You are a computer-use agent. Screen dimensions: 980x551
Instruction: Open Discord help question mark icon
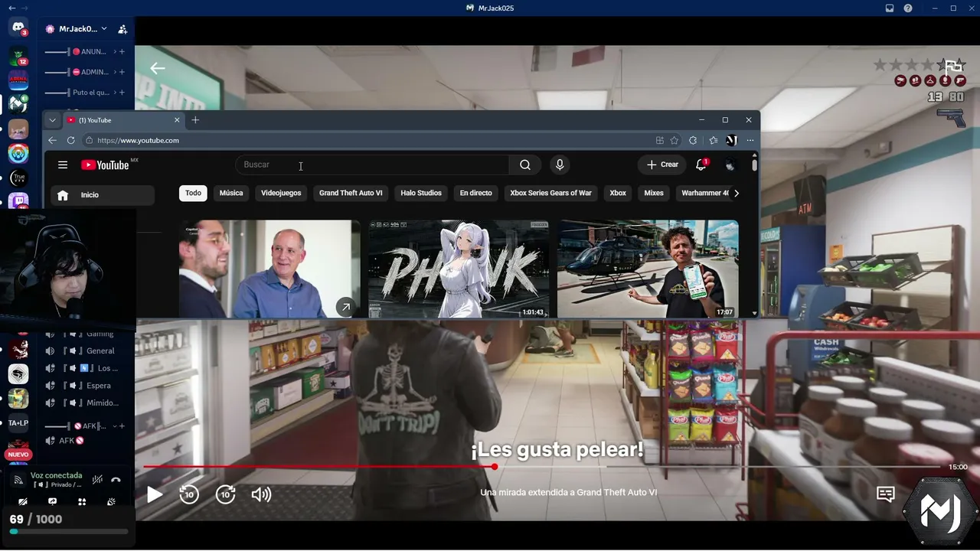tap(908, 8)
